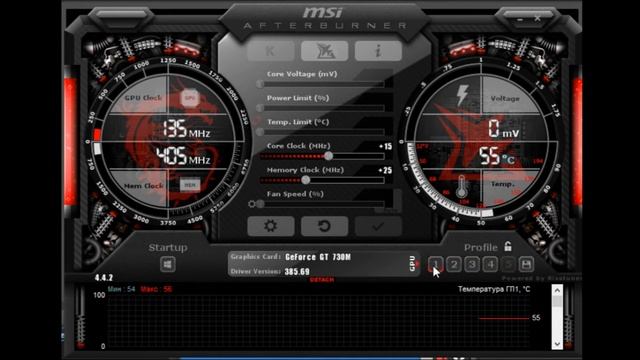Minimize the Afterburner window
This screenshot has width=640, height=360.
pyautogui.click(x=520, y=19)
